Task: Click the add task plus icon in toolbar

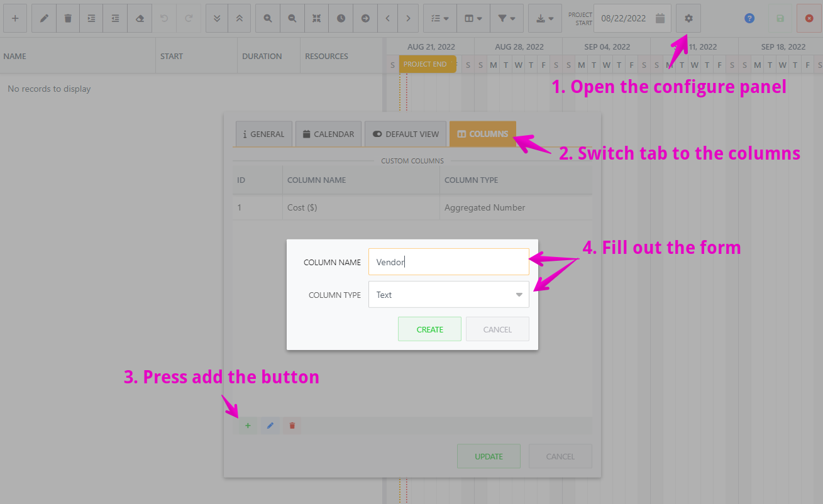Action: tap(15, 18)
